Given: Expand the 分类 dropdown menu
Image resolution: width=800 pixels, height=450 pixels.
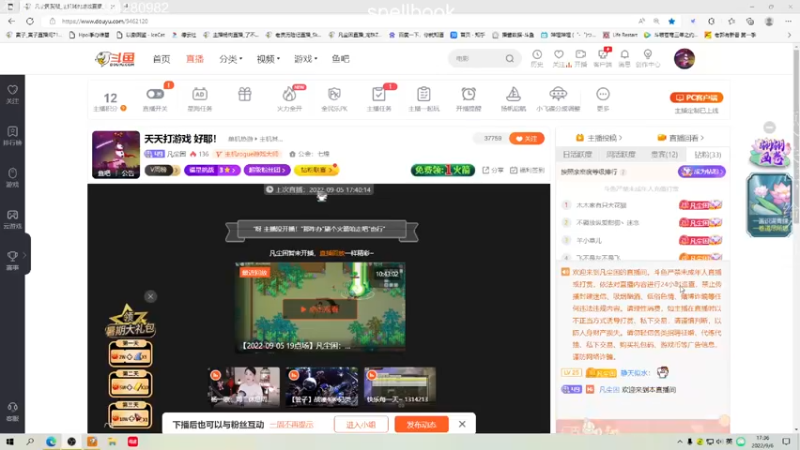Looking at the screenshot, I should (231, 59).
